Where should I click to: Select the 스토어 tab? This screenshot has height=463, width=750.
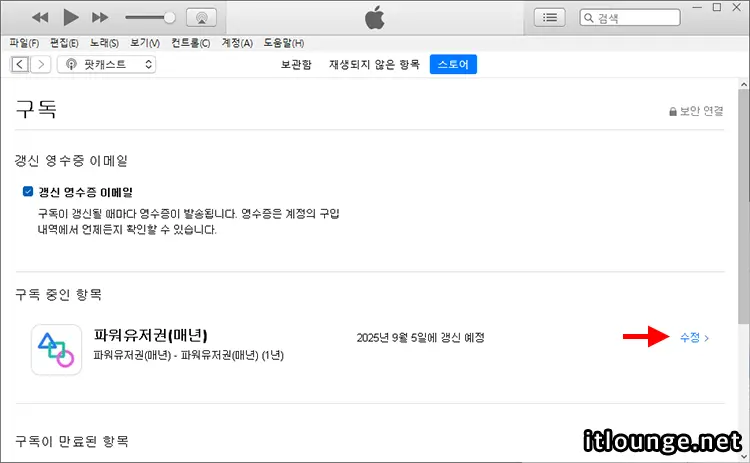click(x=453, y=65)
